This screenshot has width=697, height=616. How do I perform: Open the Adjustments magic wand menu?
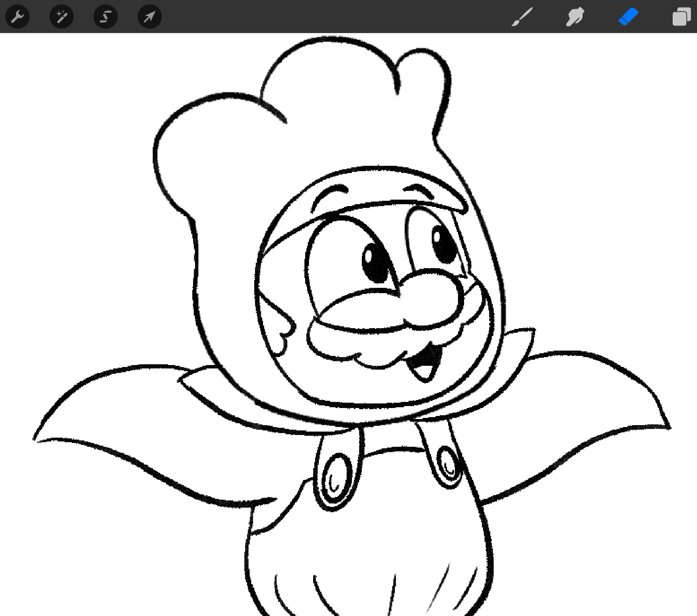tap(62, 17)
